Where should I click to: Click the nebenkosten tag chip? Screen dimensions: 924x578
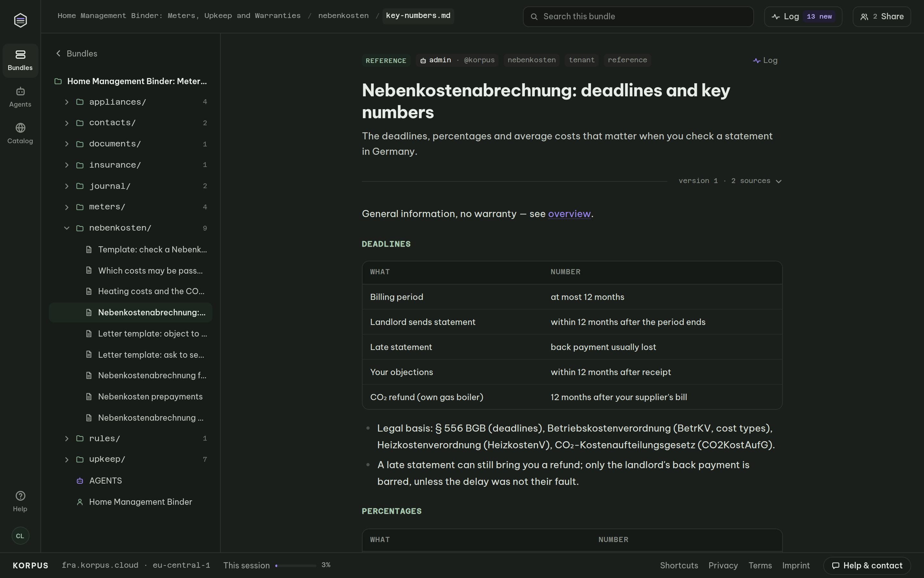click(532, 60)
